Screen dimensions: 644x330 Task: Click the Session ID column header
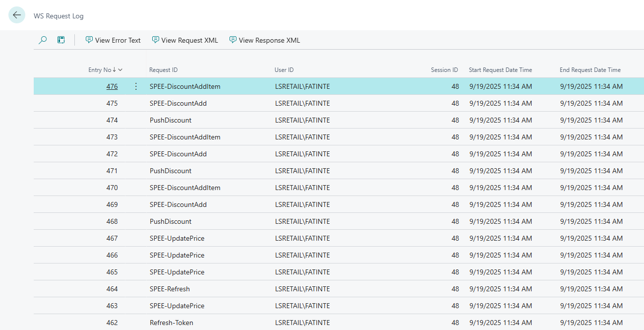[x=444, y=70]
